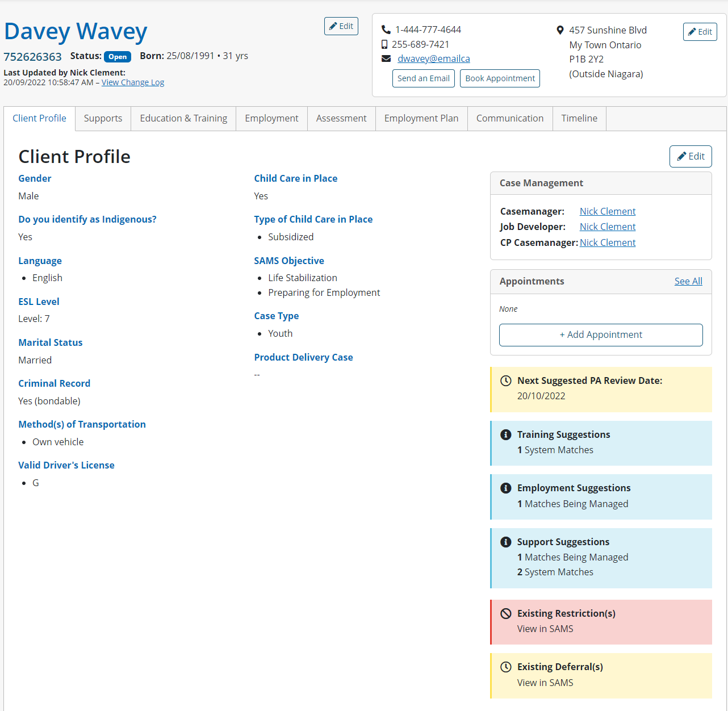
Task: Click the location pin icon by address
Action: click(560, 30)
